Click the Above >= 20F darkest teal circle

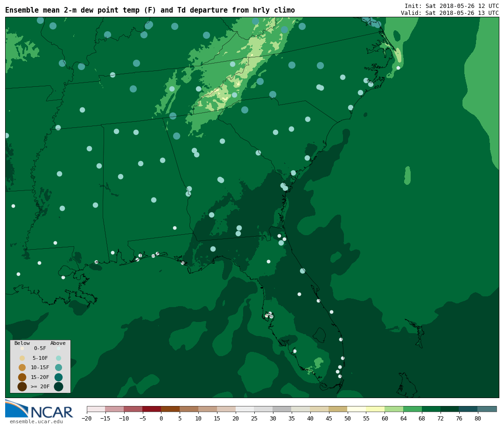pos(58,386)
